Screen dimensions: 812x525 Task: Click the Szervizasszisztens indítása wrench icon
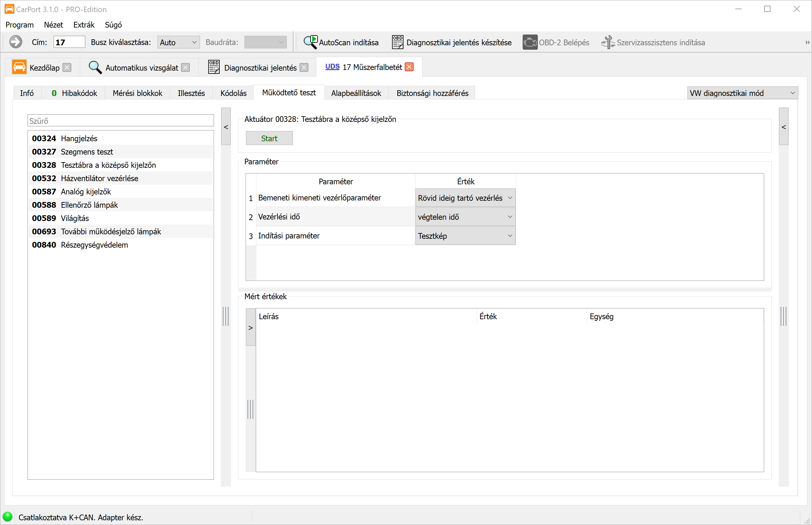[608, 42]
